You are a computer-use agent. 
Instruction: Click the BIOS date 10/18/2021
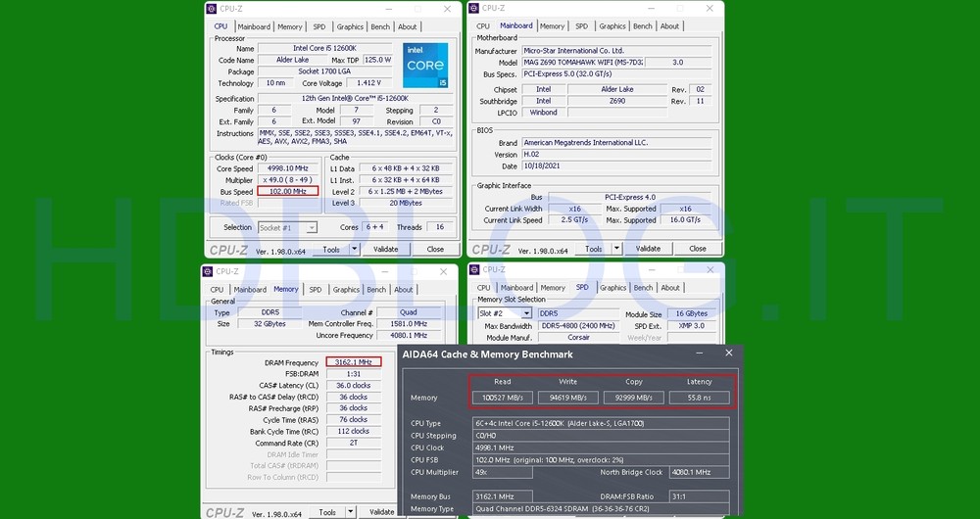coord(616,166)
